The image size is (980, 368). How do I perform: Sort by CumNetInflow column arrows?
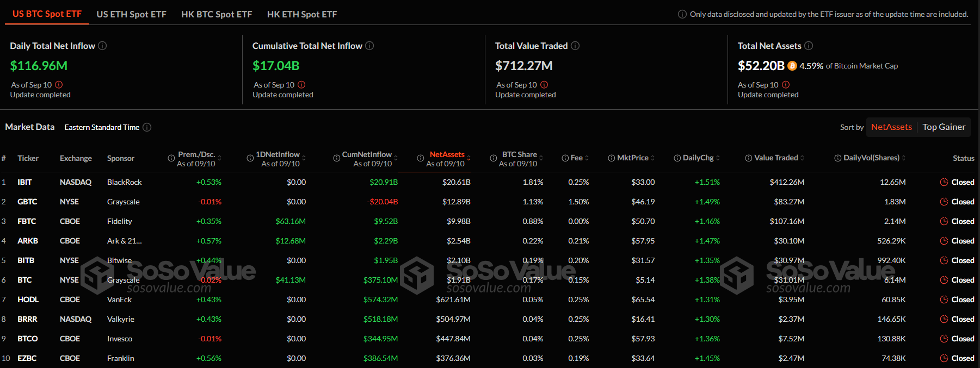tap(396, 158)
